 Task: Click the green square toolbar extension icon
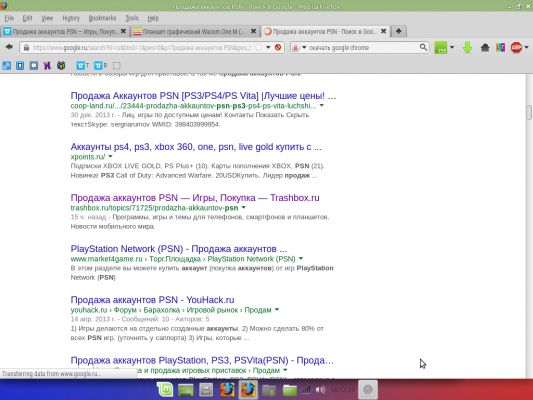tap(441, 48)
